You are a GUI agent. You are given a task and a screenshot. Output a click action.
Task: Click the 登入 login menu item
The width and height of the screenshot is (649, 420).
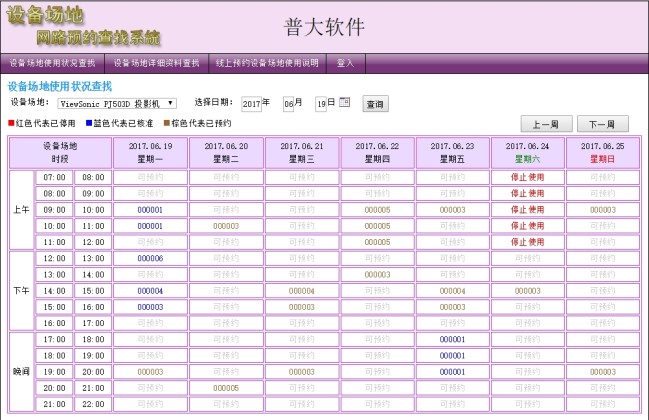point(346,63)
